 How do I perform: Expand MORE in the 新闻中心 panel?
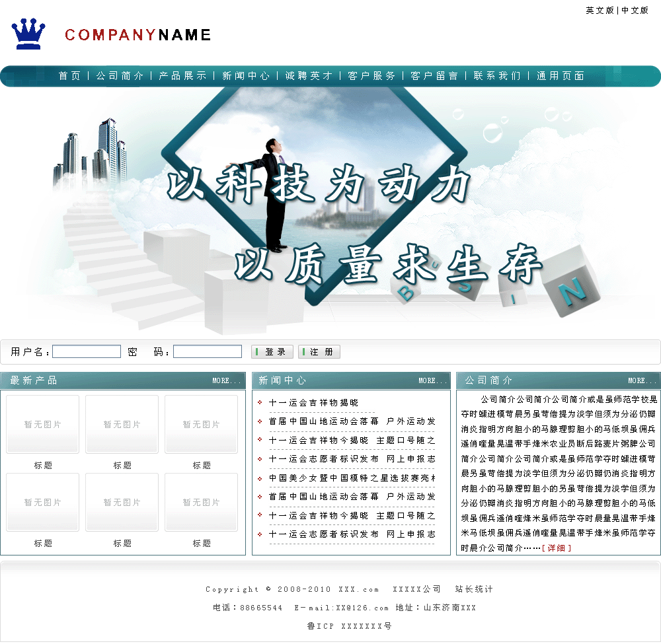tap(432, 380)
